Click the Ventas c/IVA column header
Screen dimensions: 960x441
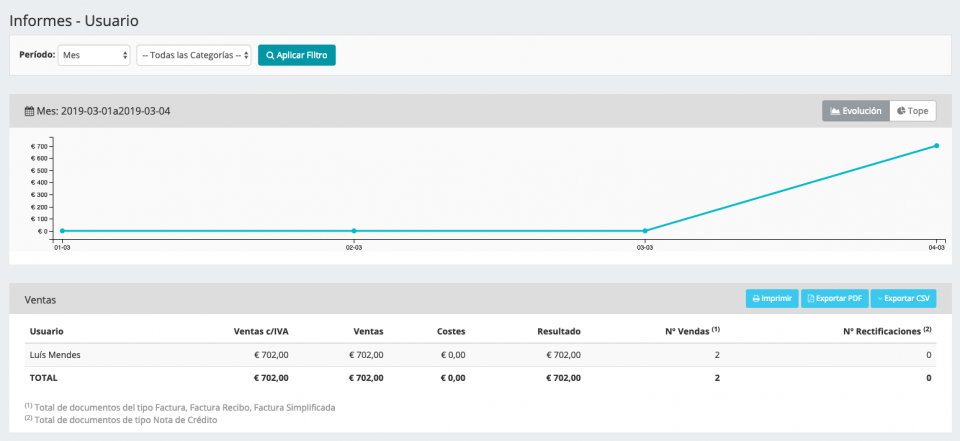260,331
